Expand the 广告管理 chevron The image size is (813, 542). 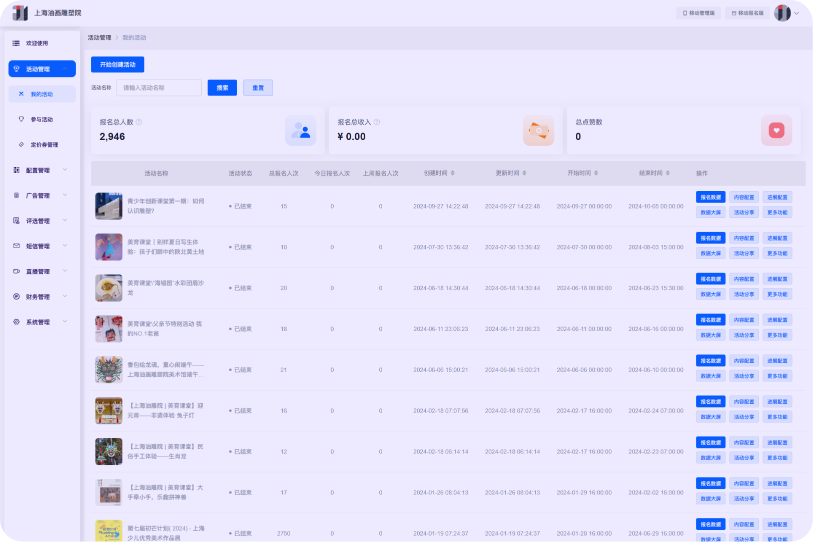65,195
